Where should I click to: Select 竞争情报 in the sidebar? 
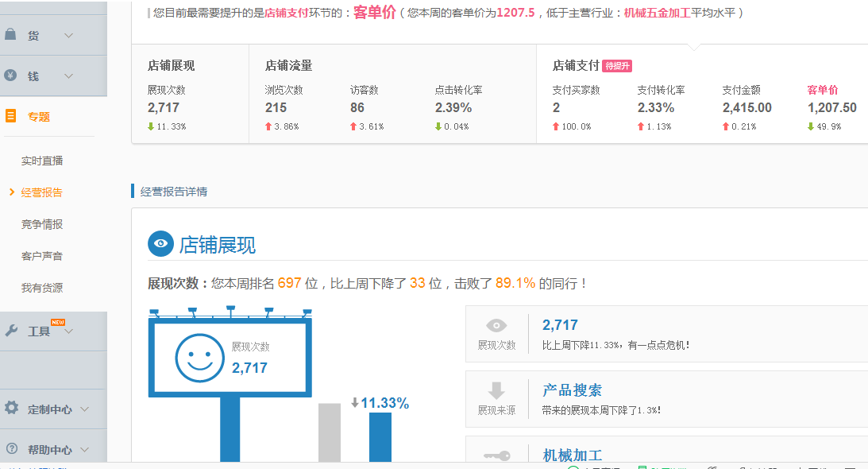point(42,224)
